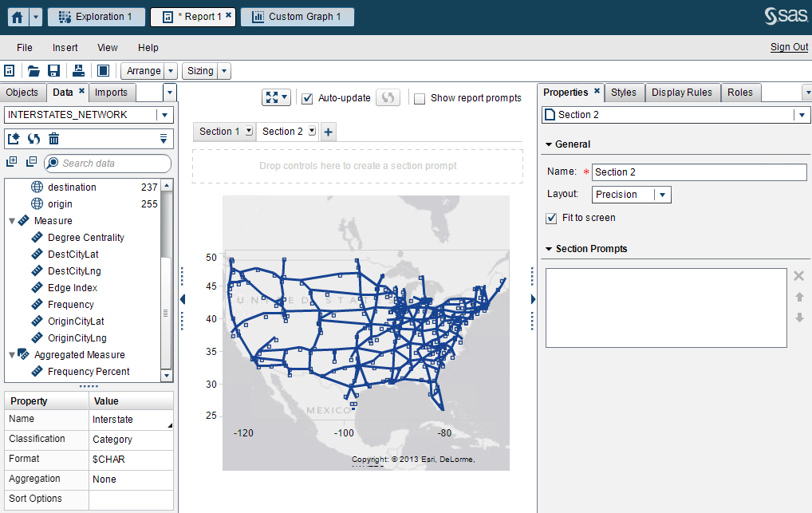Expand all data items in the panel
812x513 pixels.
pos(11,163)
